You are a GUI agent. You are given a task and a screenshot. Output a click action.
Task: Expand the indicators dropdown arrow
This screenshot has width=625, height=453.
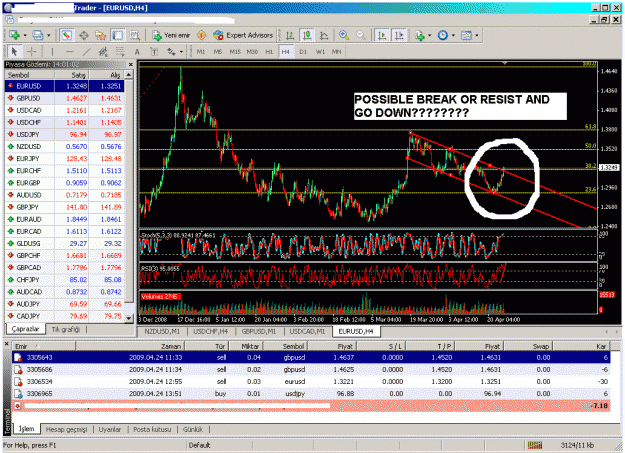click(430, 35)
